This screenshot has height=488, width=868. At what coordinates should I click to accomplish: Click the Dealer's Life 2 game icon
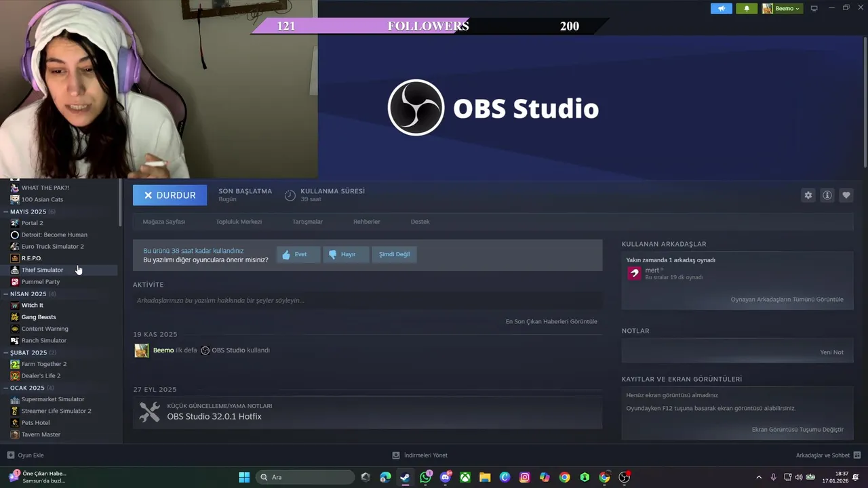pos(15,376)
